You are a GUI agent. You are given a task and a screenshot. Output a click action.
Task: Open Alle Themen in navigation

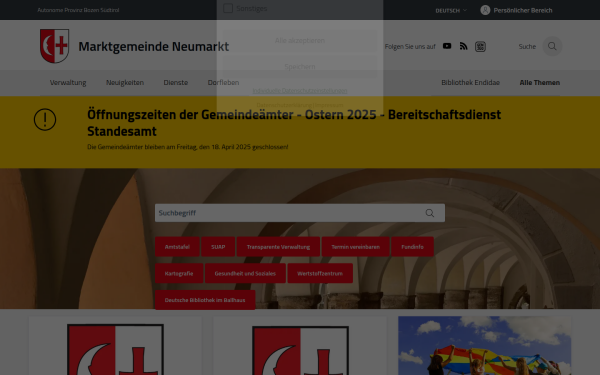point(540,82)
